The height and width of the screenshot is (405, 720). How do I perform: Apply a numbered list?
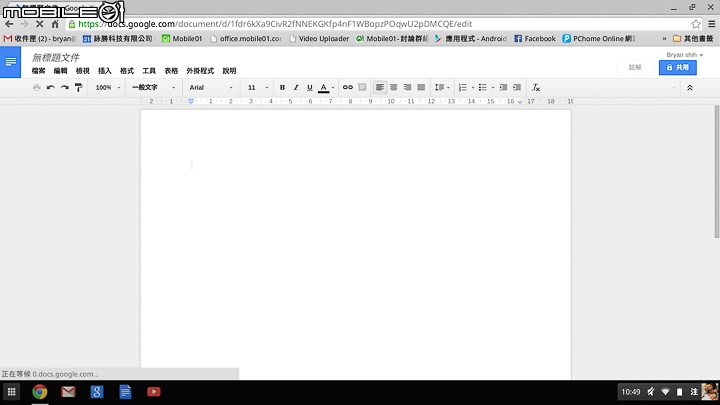click(462, 87)
